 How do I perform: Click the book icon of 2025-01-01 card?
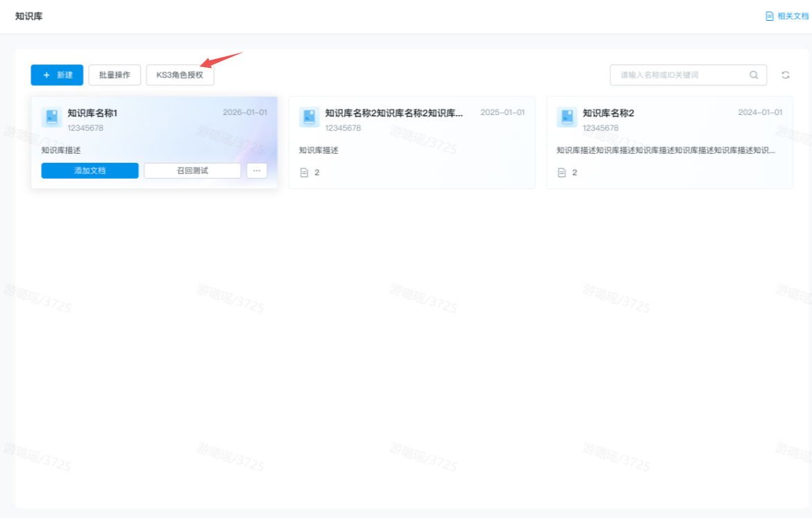(309, 117)
